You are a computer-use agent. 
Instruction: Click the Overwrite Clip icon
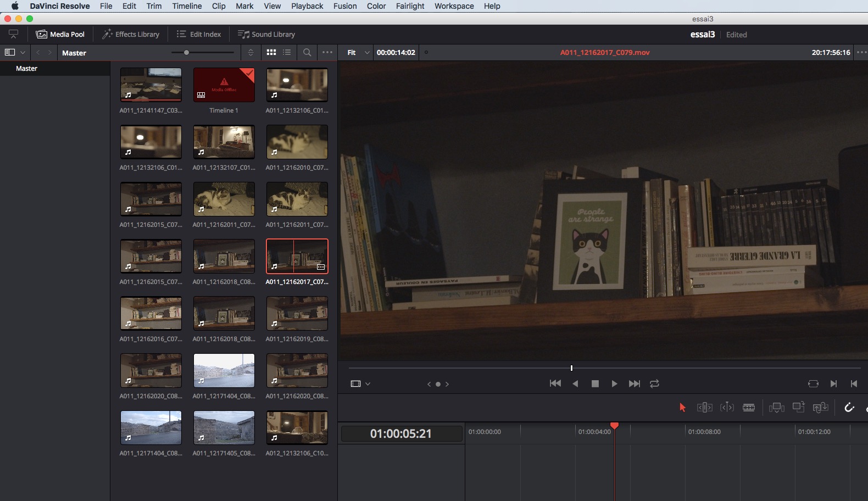click(798, 407)
